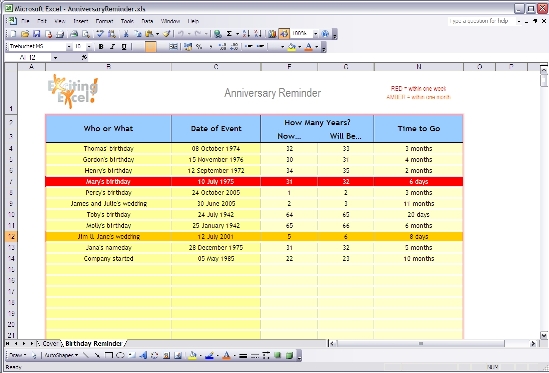
Task: Save the workbook with the floppy icon
Action: tap(36, 34)
